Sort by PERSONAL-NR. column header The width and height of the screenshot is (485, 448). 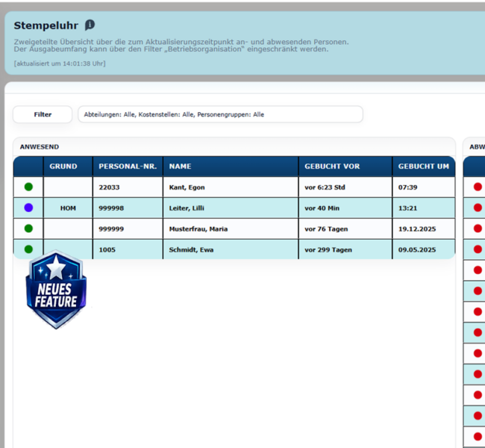[128, 167]
